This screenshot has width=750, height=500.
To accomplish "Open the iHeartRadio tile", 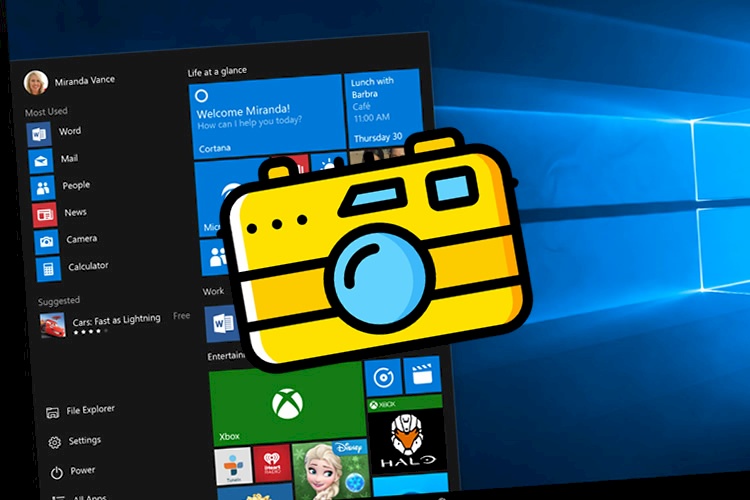I will click(272, 463).
